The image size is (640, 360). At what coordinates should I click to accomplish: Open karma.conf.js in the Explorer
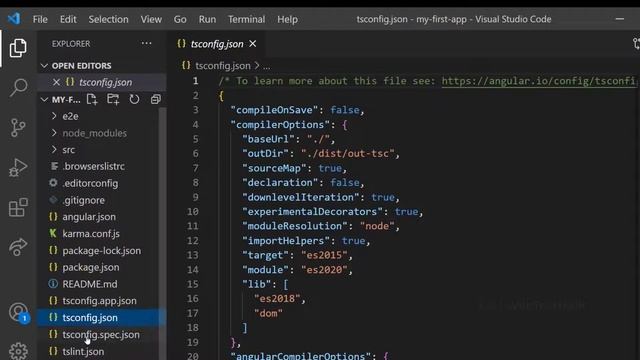pos(91,233)
